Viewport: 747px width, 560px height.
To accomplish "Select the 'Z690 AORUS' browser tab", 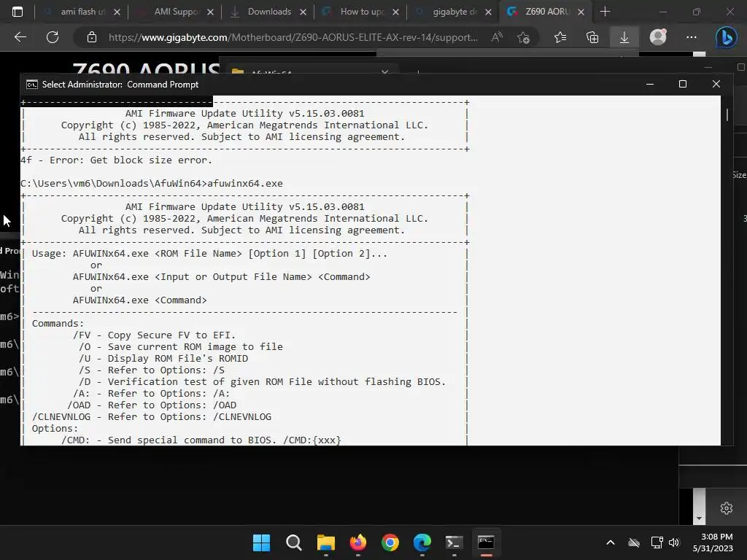I will (546, 12).
